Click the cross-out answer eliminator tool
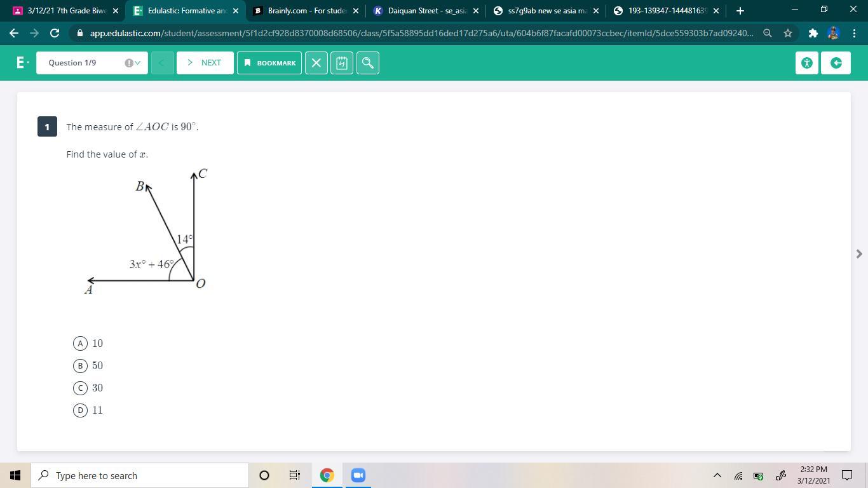Screen dimensions: 868x488 pyautogui.click(x=316, y=63)
